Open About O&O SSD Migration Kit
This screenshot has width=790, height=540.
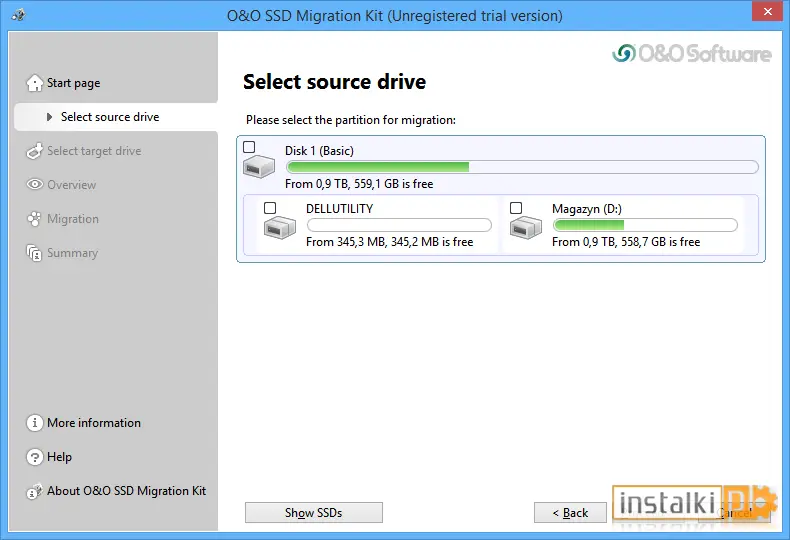(x=116, y=491)
